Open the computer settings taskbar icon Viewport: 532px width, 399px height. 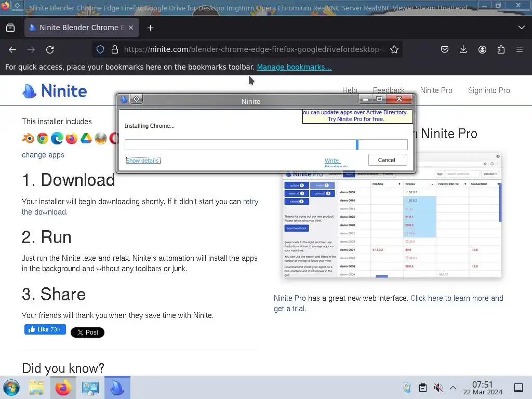(90, 388)
